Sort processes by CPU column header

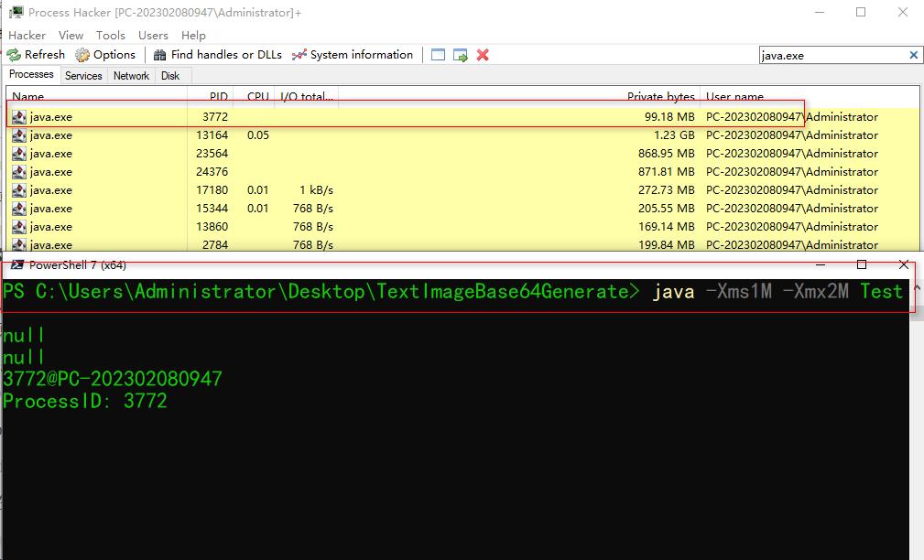click(257, 96)
